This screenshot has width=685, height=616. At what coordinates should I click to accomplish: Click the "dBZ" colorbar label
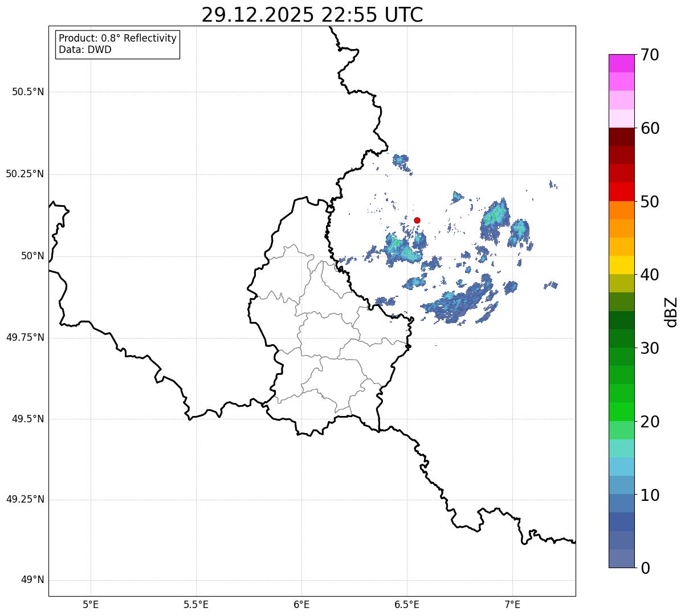tap(671, 311)
